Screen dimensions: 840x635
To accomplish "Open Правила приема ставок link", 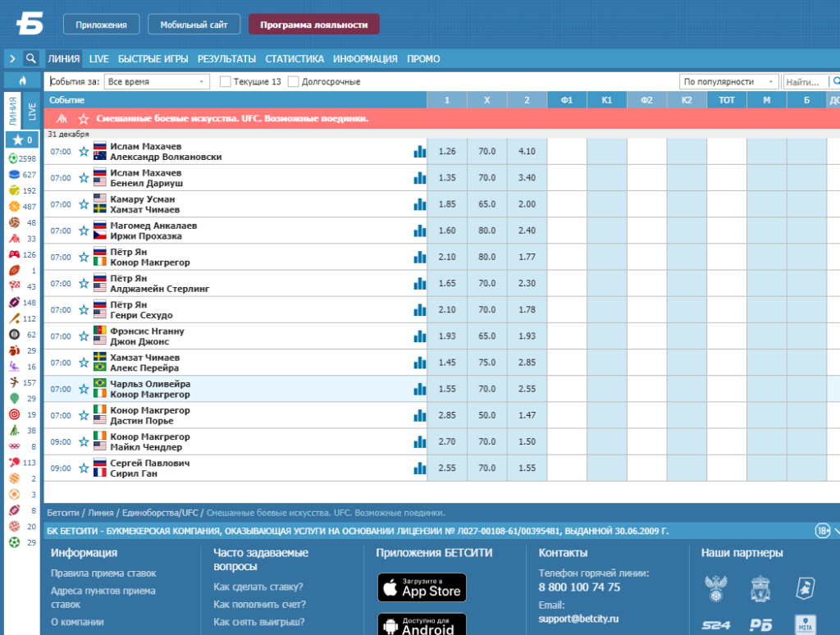I will point(103,573).
